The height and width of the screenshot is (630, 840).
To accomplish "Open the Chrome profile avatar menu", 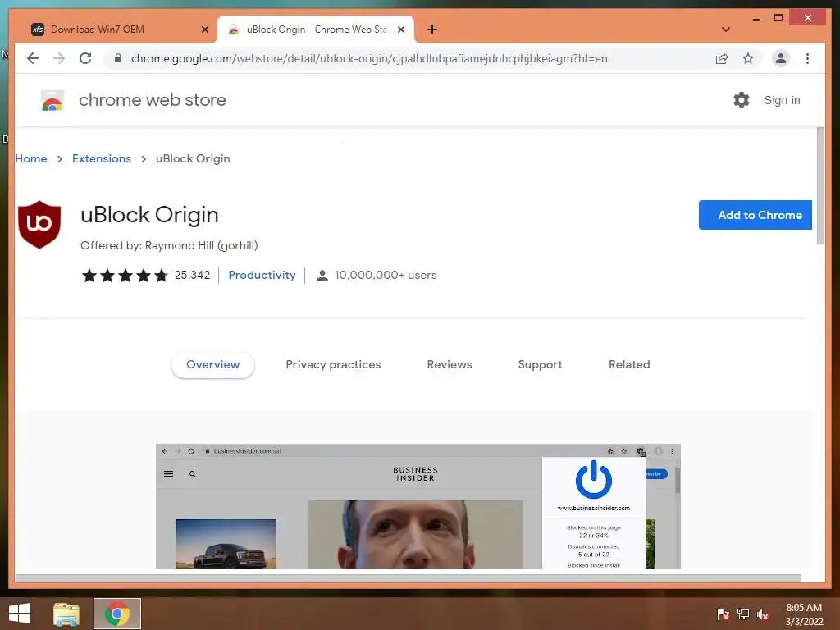I will 781,58.
